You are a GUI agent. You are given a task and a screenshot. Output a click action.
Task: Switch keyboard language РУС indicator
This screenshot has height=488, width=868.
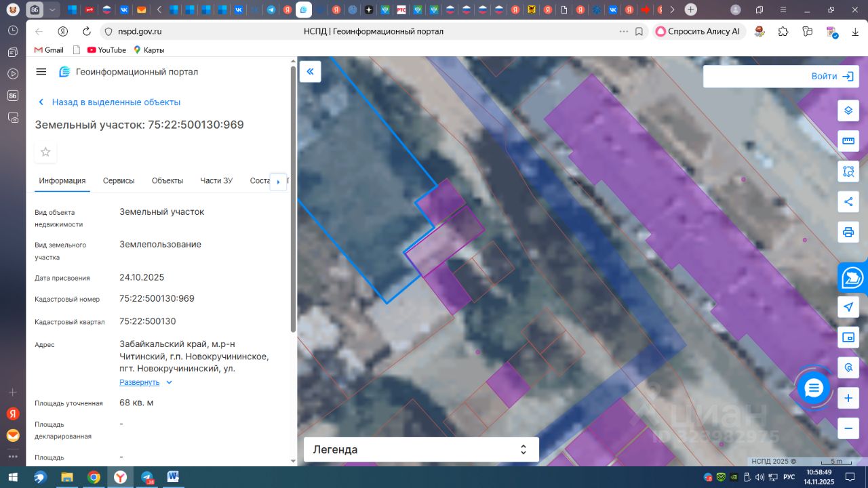coord(789,477)
